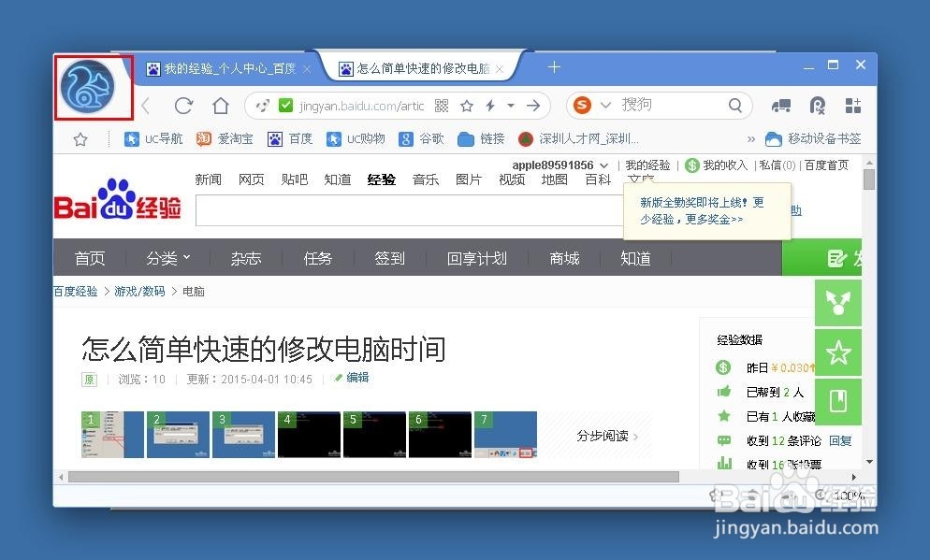Click the UC browser squirrel avatar icon
The width and height of the screenshot is (930, 560).
87,87
